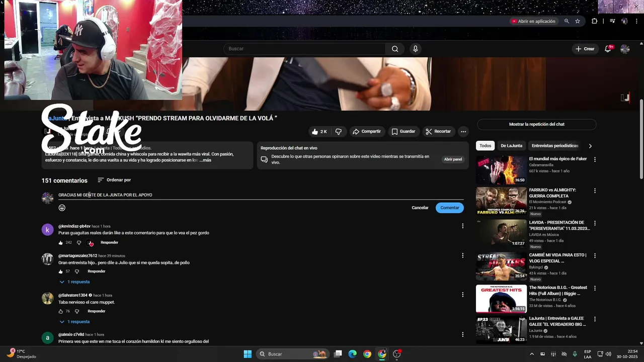Toggle the taskbar microphone tray icon
Image resolution: width=644 pixels, height=362 pixels.
(x=575, y=354)
